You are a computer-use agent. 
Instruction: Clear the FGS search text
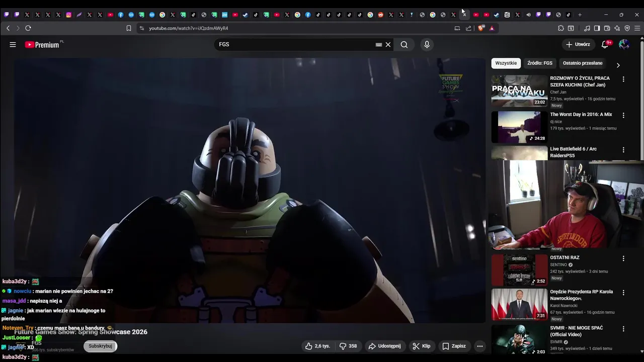click(x=388, y=44)
